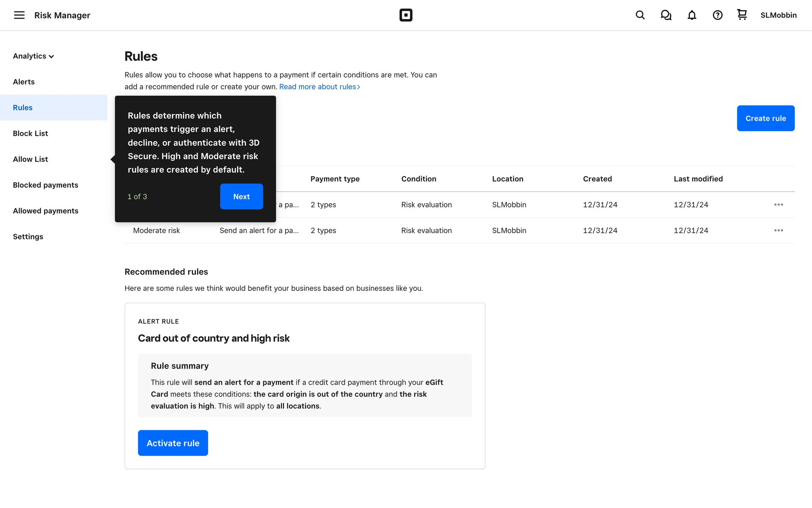Open Allowed payments in sidebar
The height and width of the screenshot is (508, 812).
(46, 211)
